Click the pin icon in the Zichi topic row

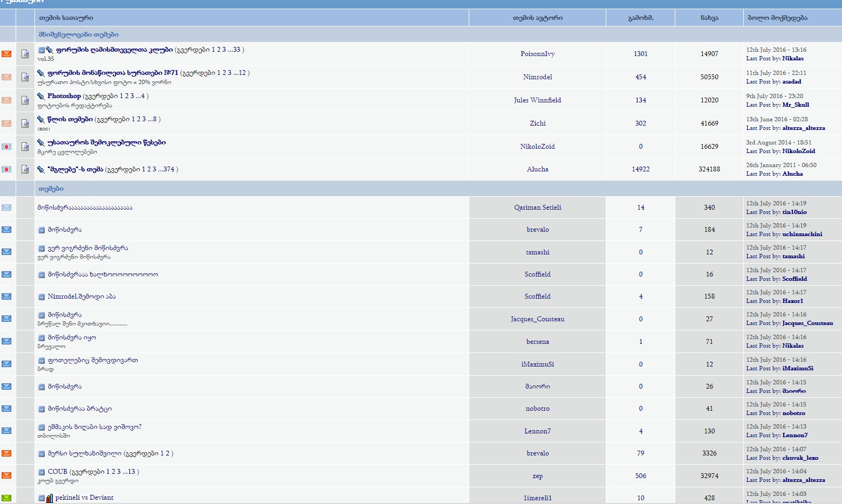point(41,120)
